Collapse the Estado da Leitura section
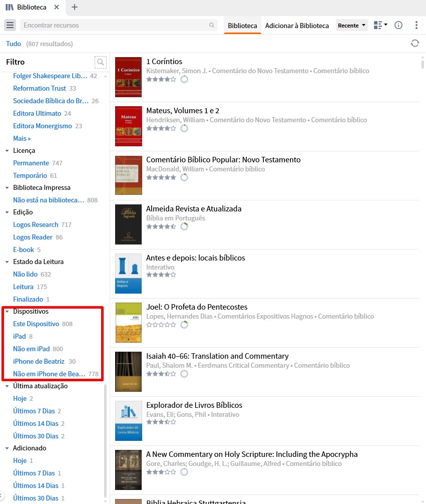Image resolution: width=426 pixels, height=504 pixels. 7,262
